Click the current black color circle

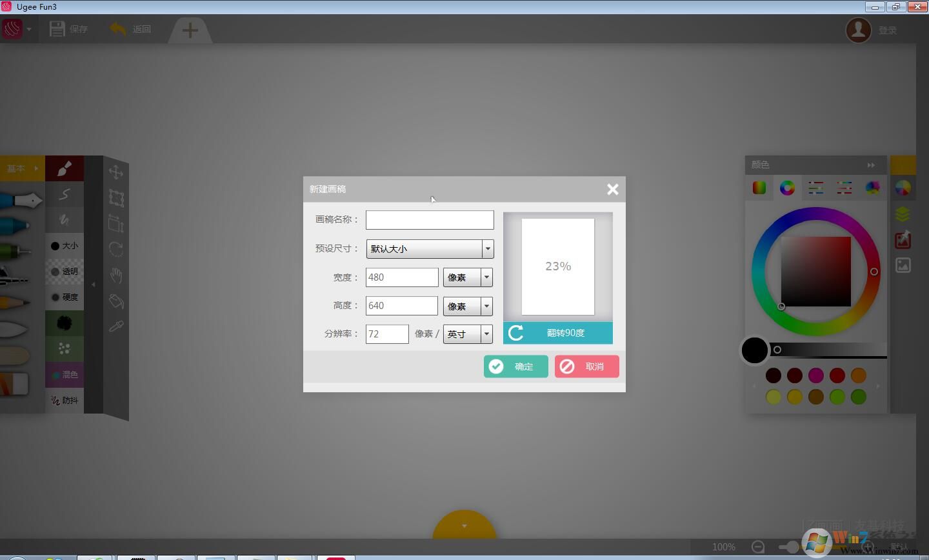tap(755, 350)
